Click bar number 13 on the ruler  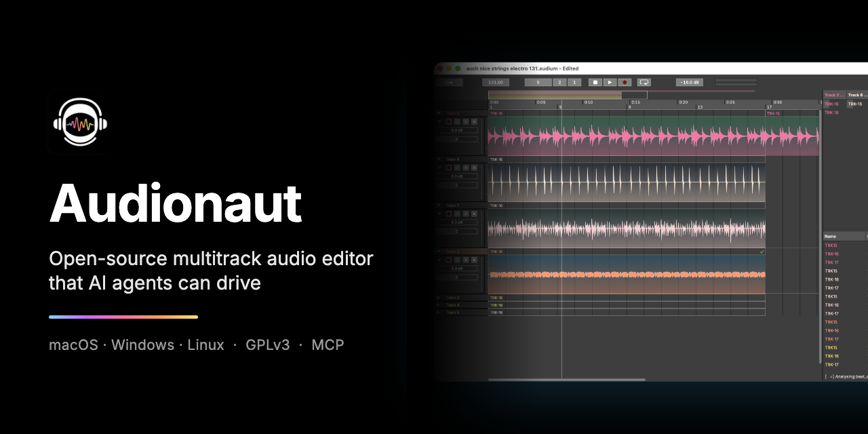[700, 107]
